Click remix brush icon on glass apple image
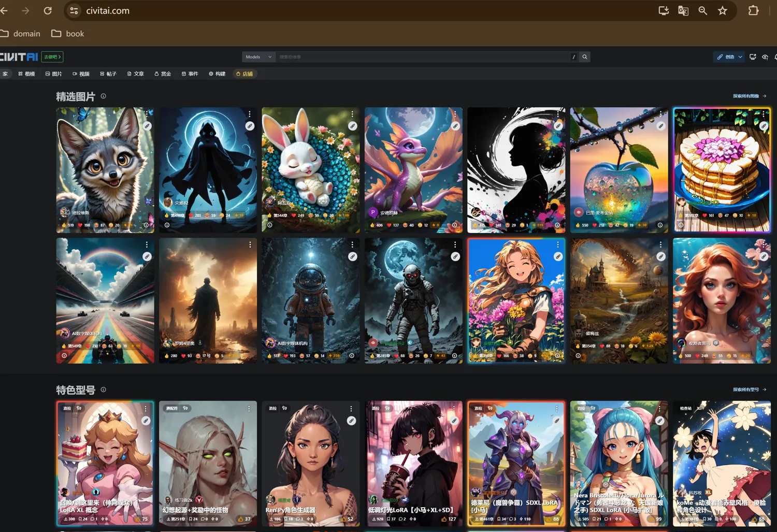777x532 pixels. (661, 126)
